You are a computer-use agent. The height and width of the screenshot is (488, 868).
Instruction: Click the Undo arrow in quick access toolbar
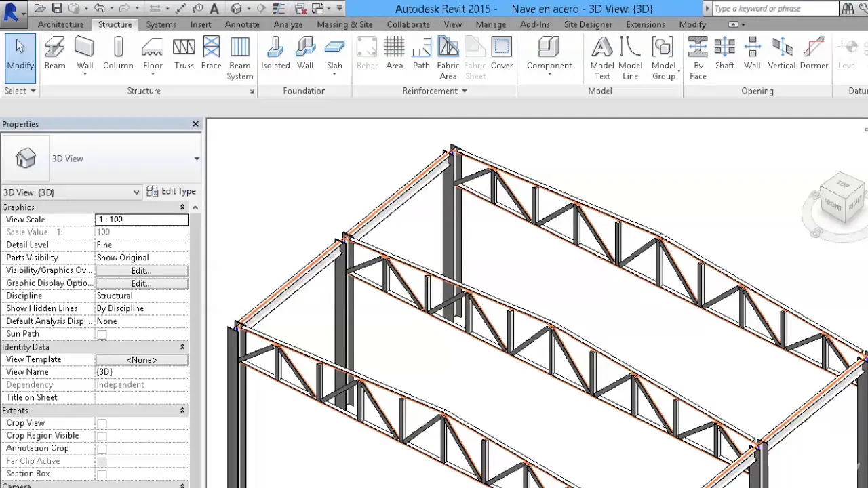coord(100,9)
